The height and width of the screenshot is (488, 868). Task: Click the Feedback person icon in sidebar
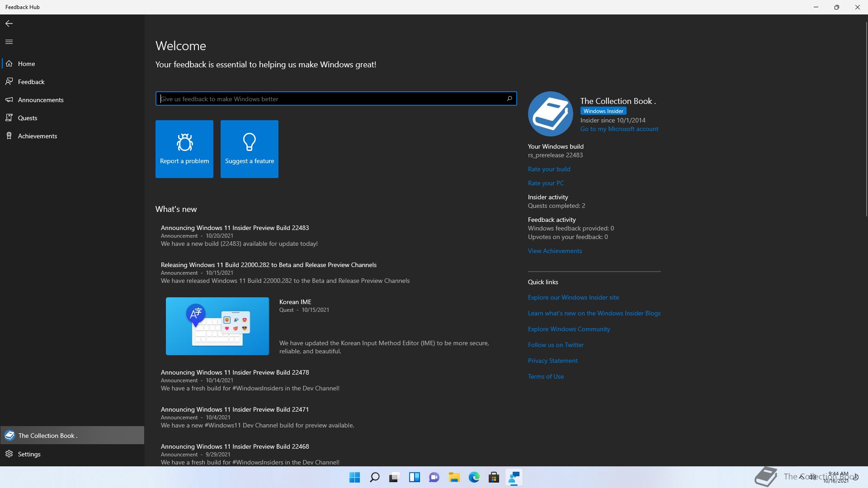click(9, 82)
